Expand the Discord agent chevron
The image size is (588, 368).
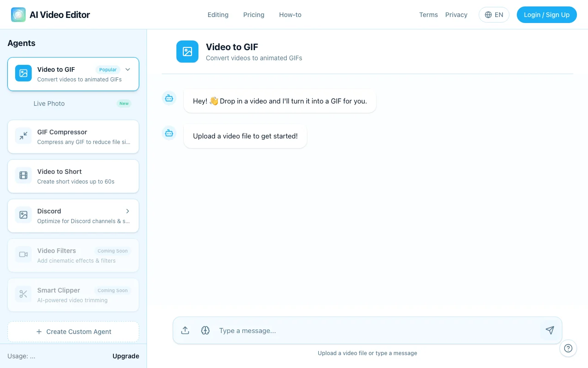[128, 211]
